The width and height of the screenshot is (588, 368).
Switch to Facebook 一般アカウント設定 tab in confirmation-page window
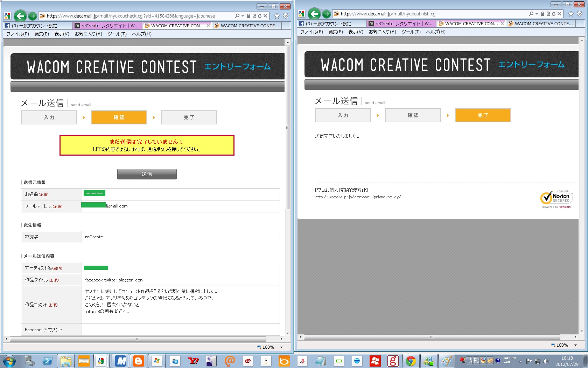pos(38,26)
